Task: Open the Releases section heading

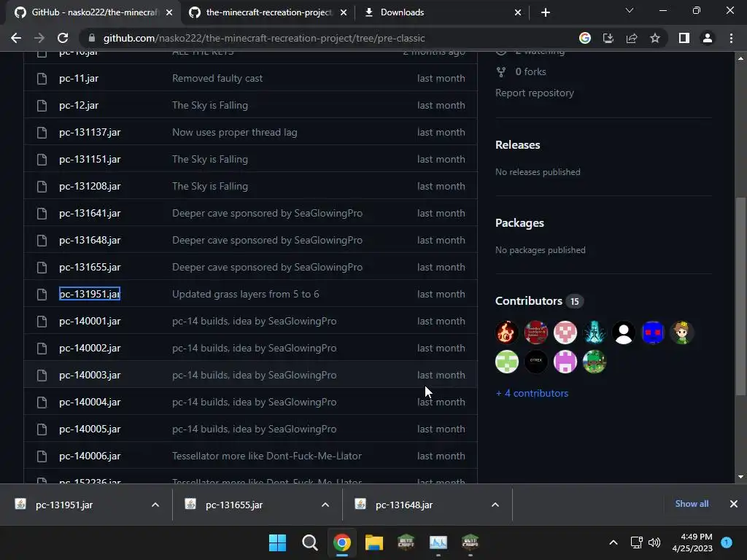Action: click(x=518, y=145)
